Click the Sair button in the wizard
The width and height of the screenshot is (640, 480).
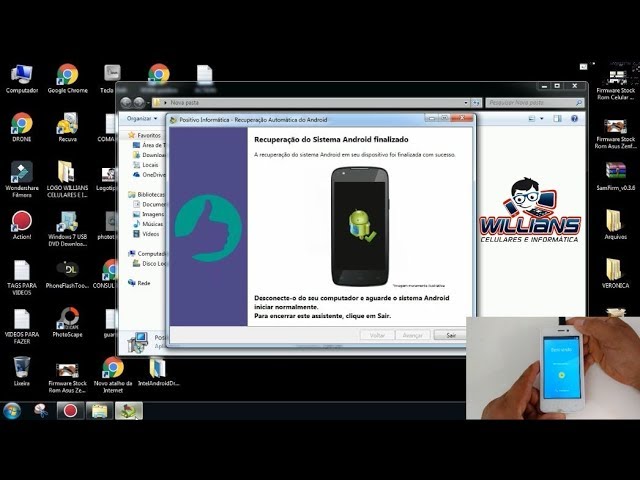point(450,335)
